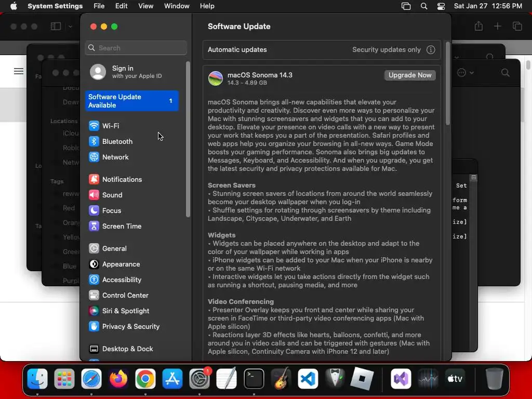Click System Settings Dock icon
This screenshot has width=532, height=399.
click(199, 379)
